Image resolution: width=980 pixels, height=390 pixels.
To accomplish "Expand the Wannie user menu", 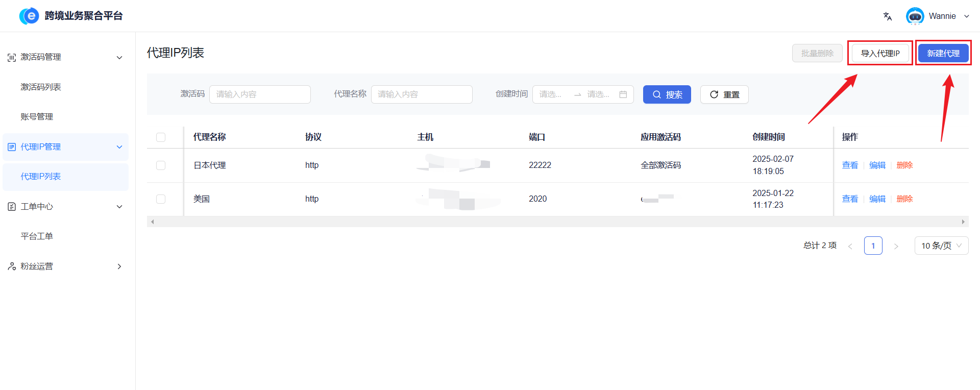I will click(966, 16).
